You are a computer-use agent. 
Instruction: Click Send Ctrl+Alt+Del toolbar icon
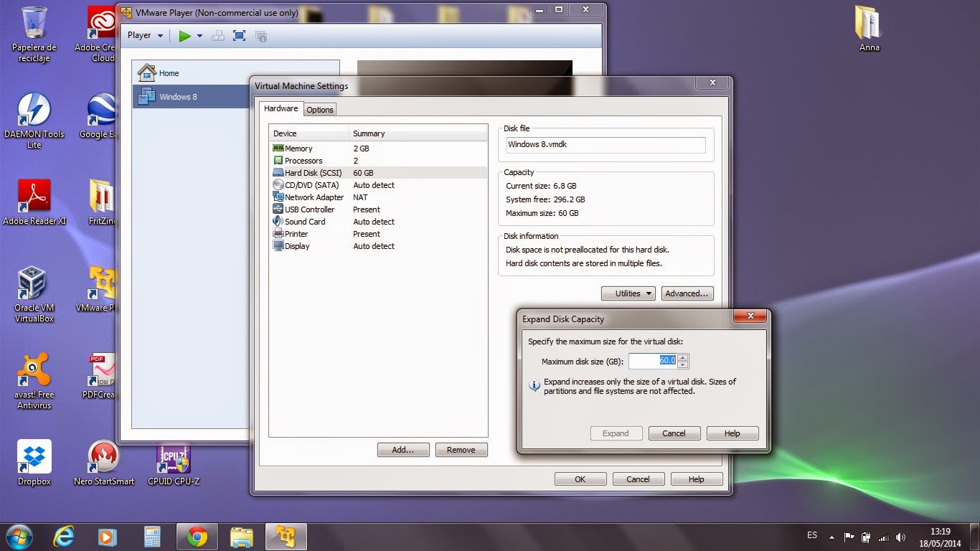coord(218,36)
